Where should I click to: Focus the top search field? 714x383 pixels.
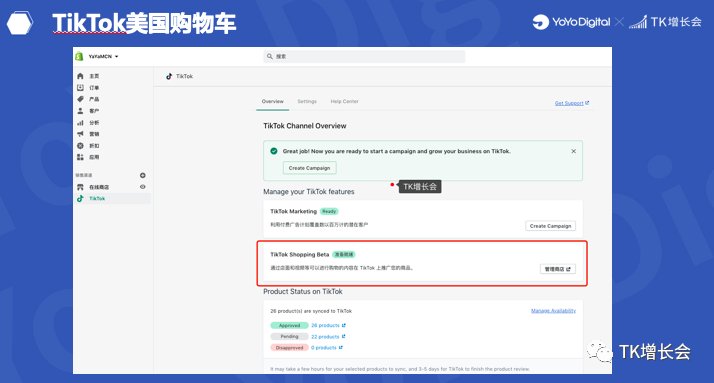coord(364,56)
